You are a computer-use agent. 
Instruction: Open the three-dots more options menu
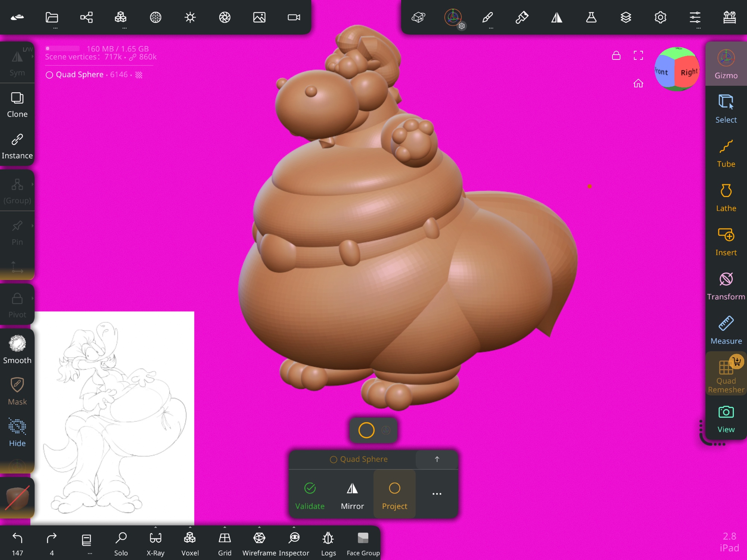[x=437, y=494]
